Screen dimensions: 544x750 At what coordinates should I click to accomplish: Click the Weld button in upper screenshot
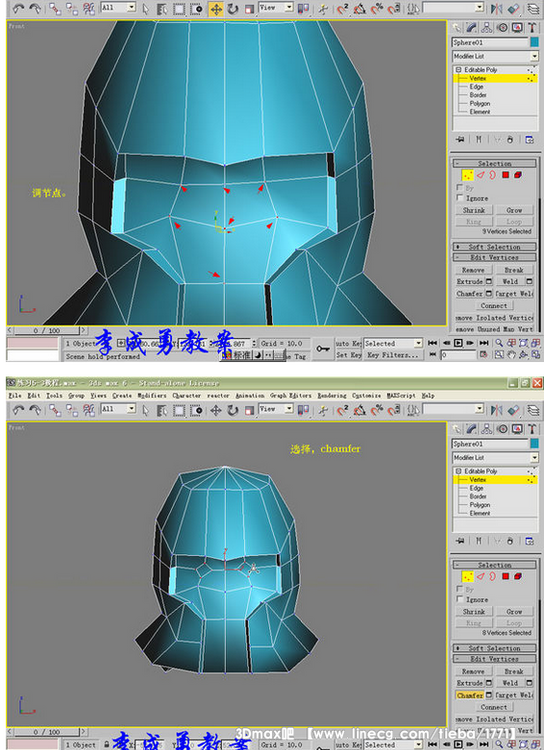point(510,282)
